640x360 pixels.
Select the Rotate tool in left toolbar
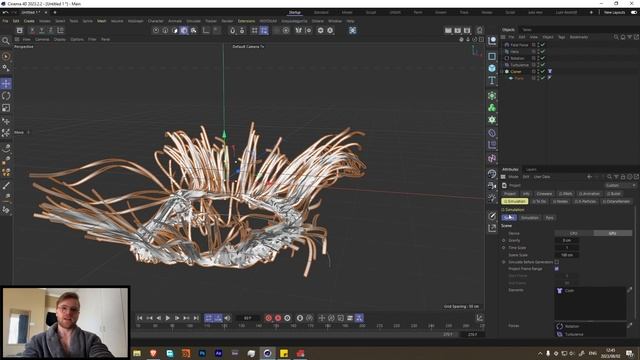pyautogui.click(x=6, y=96)
